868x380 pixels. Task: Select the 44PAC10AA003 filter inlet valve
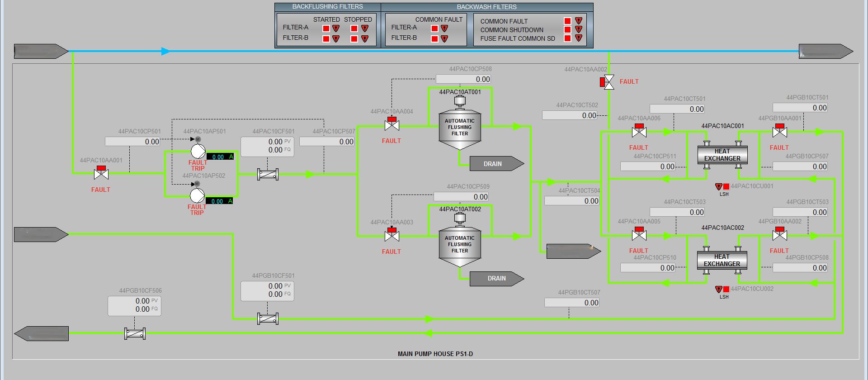pos(392,235)
